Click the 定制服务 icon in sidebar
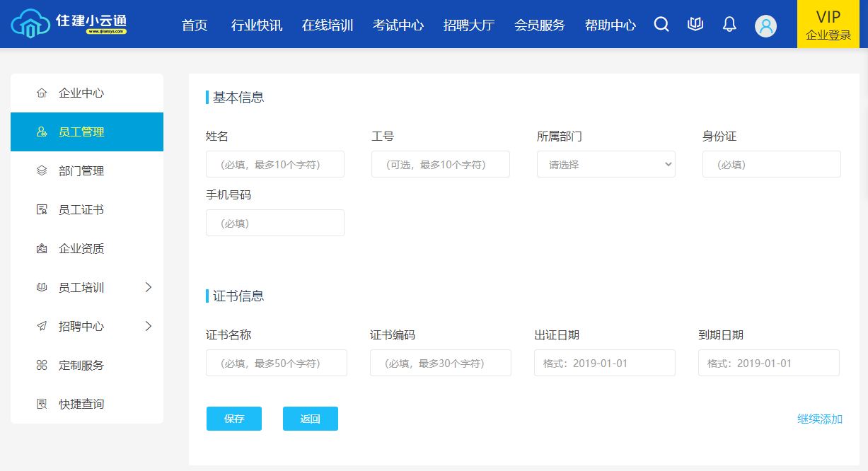This screenshot has width=868, height=471. (x=42, y=366)
